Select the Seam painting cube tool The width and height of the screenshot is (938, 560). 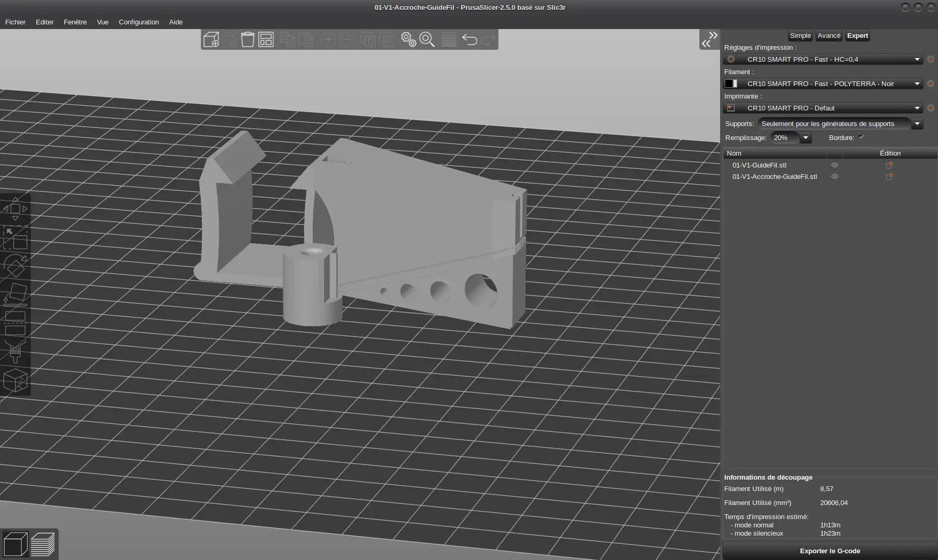[x=15, y=380]
